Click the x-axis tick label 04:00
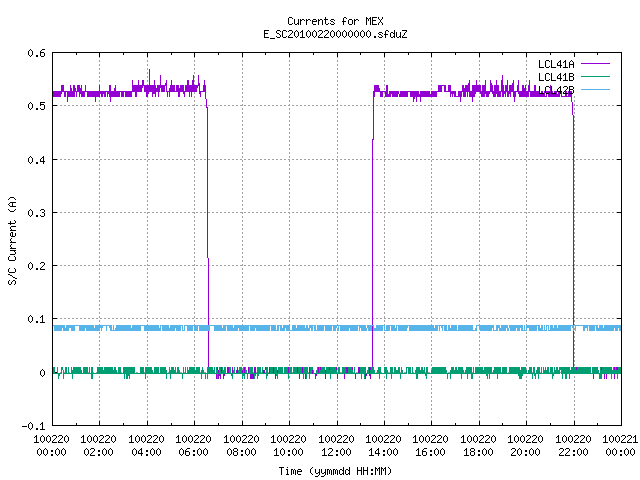This screenshot has height=480, width=640. click(x=146, y=453)
